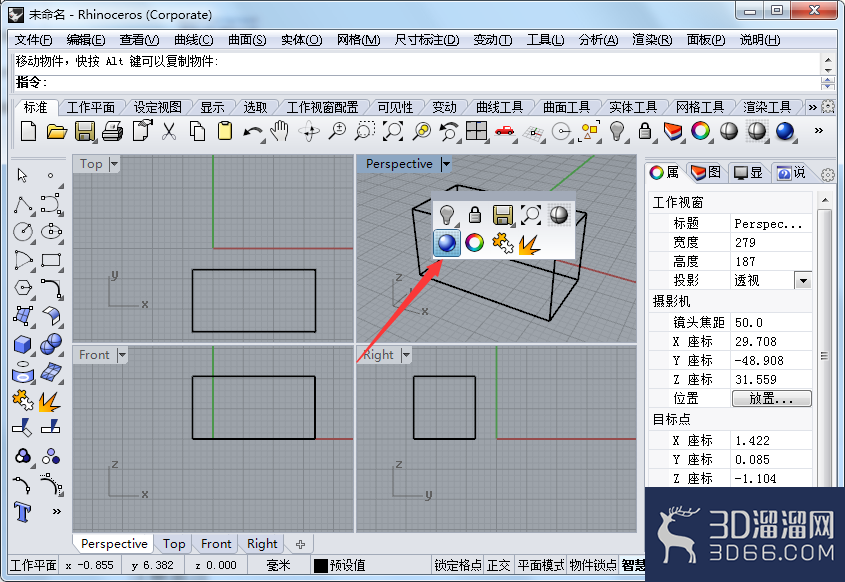Select the Rectangle tool in sidebar
The image size is (845, 582).
(x=51, y=260)
